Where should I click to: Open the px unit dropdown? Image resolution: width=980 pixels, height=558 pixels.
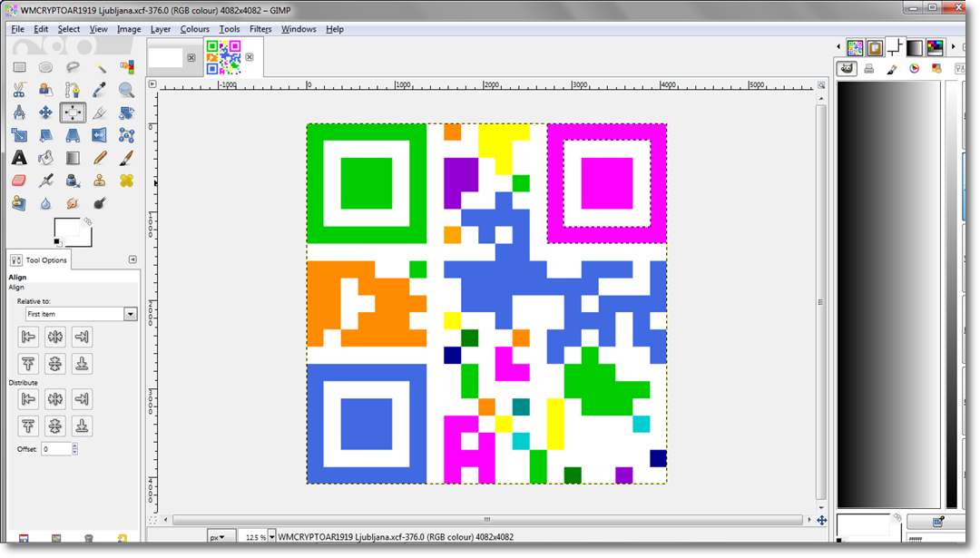[220, 537]
